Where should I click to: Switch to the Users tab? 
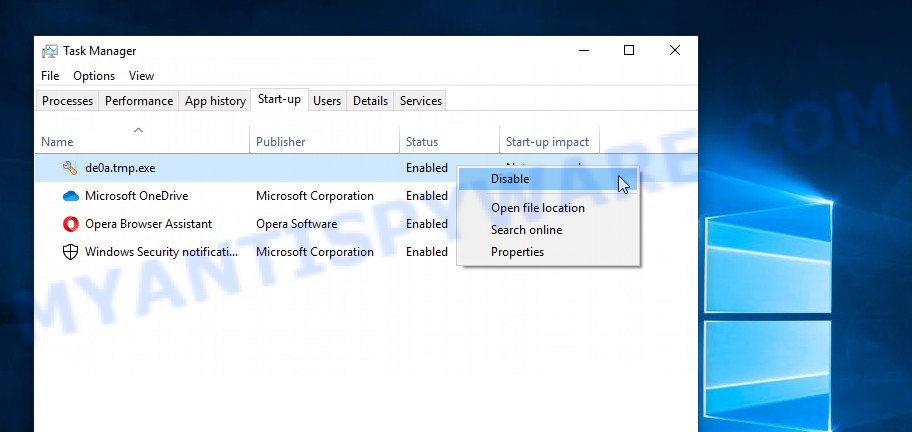point(327,101)
